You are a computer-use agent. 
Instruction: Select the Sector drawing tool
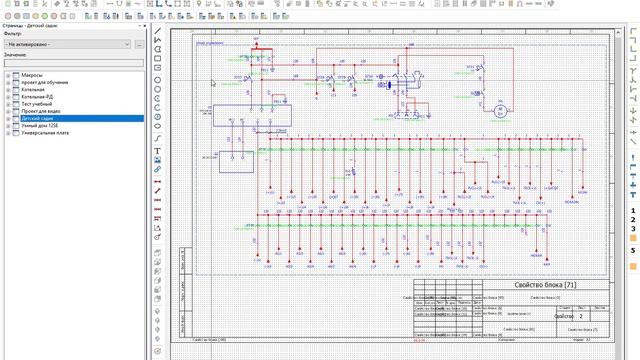pyautogui.click(x=158, y=117)
